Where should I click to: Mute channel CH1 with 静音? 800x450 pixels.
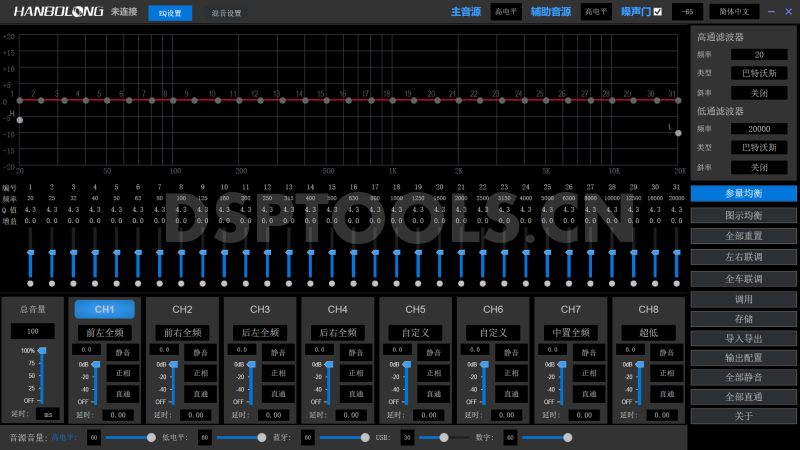pos(122,352)
